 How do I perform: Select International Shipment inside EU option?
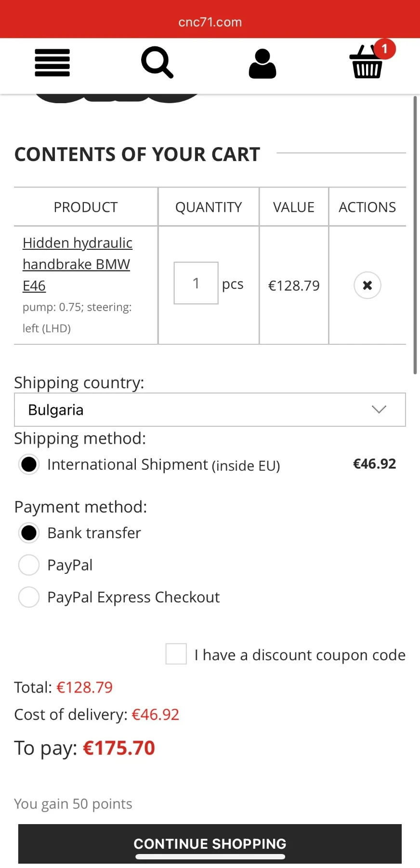pyautogui.click(x=29, y=464)
